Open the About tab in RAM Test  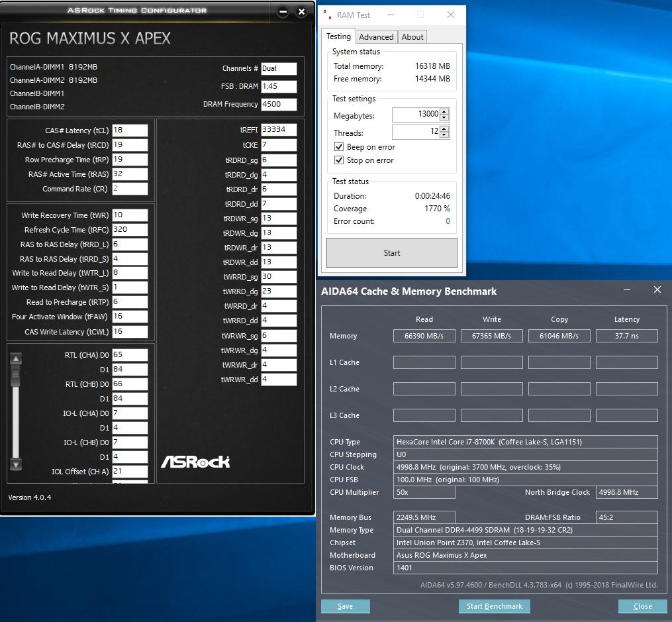click(412, 37)
